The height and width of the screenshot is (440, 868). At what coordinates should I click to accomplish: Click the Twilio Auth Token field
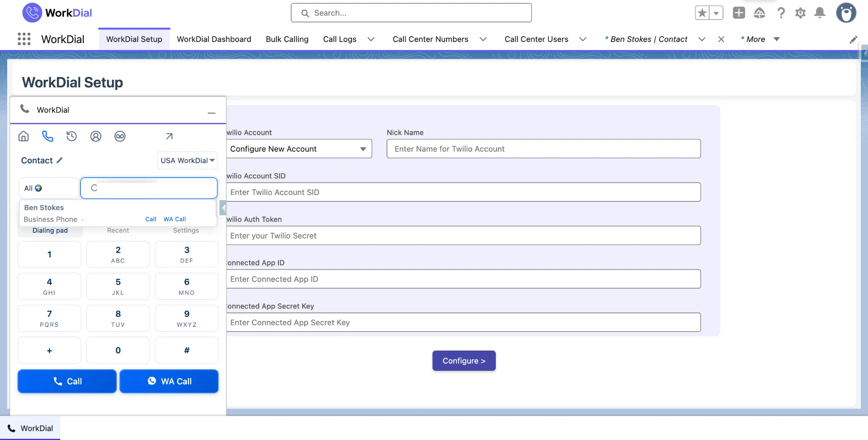pyautogui.click(x=463, y=235)
